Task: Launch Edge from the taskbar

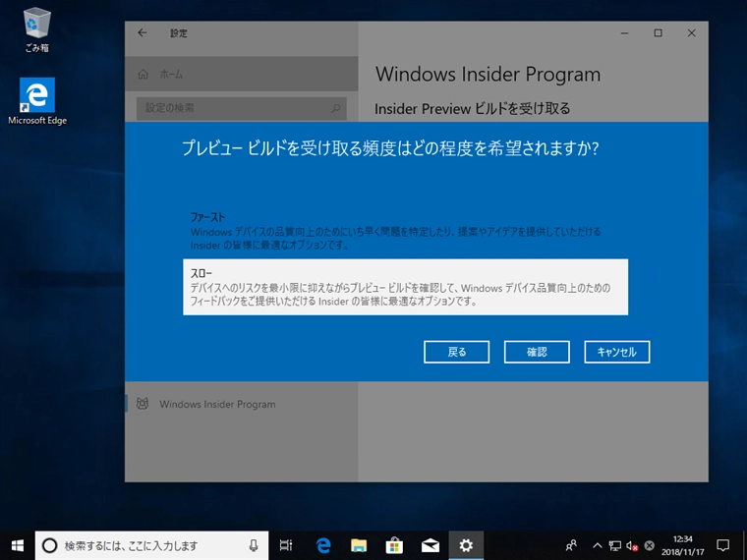Action: tap(323, 545)
